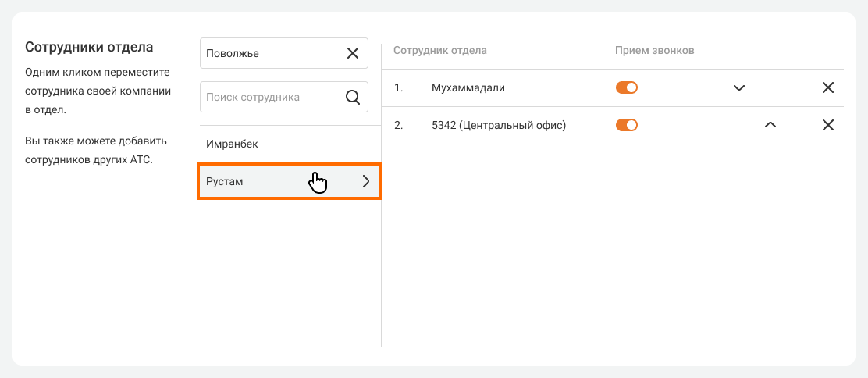Focus the Поиск сотрудника search field
Image resolution: width=868 pixels, height=378 pixels.
269,98
